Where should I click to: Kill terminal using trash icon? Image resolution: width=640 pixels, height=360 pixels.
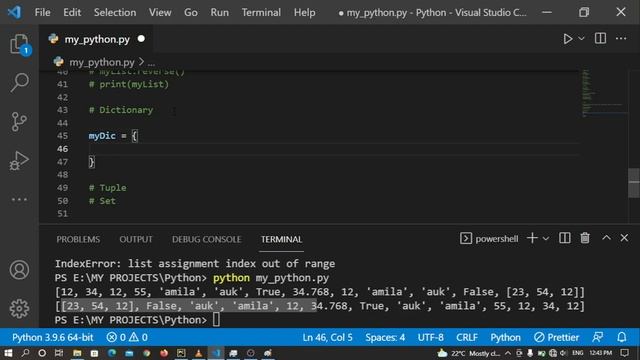click(585, 238)
